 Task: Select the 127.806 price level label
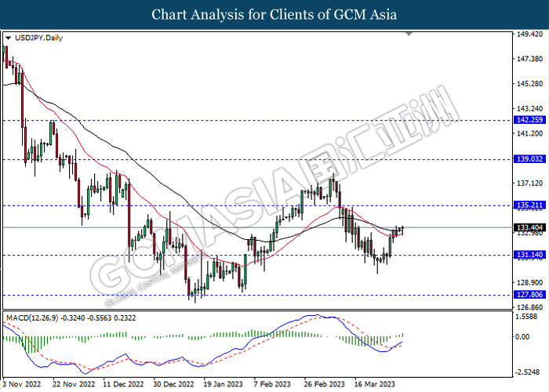click(529, 295)
